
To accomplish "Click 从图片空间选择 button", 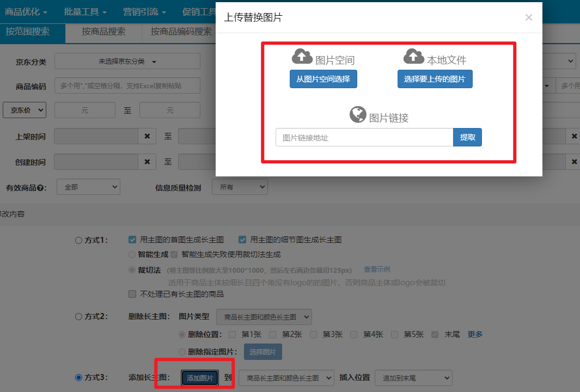I will coord(323,79).
